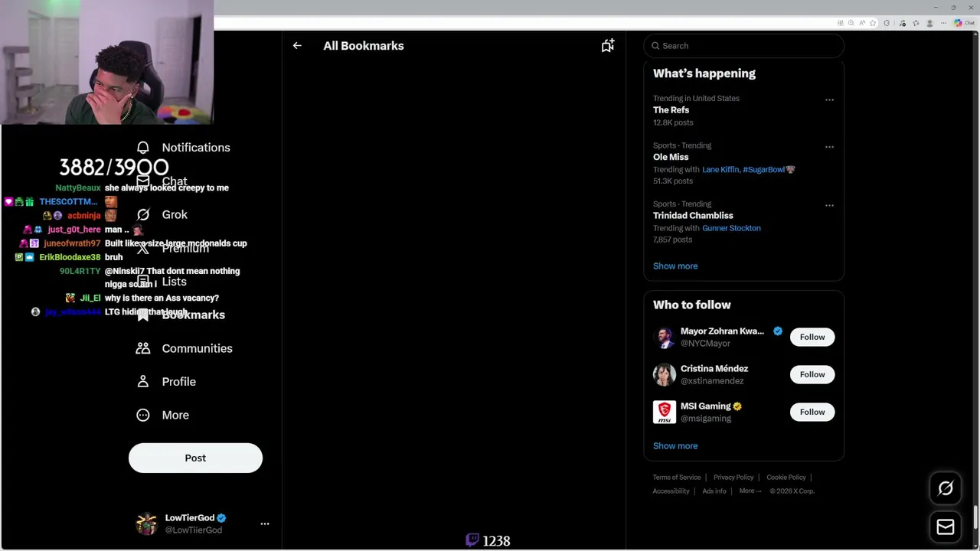
Task: Open the Notifications bell icon
Action: tap(143, 147)
